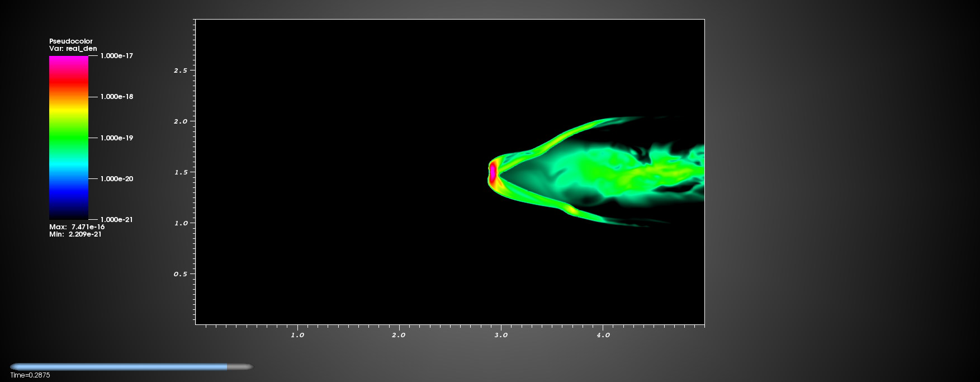Click the "Max: 7.471e-16" text
This screenshot has height=382, width=980.
[77, 227]
